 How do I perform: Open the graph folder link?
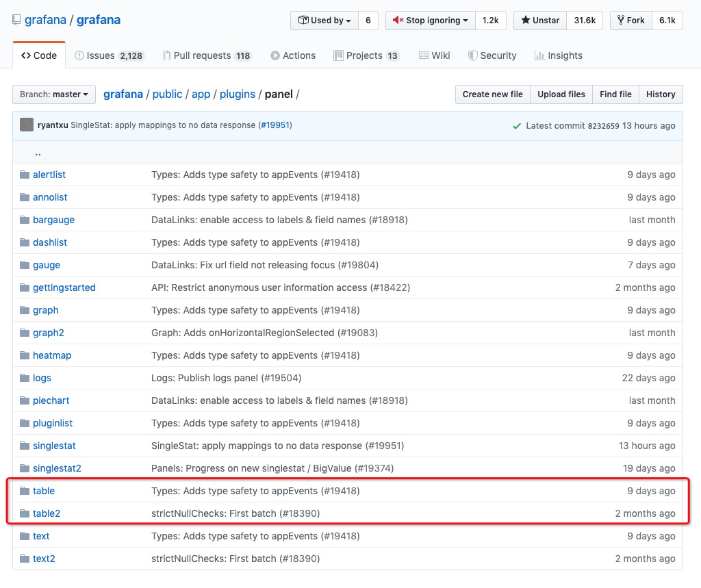(x=46, y=310)
